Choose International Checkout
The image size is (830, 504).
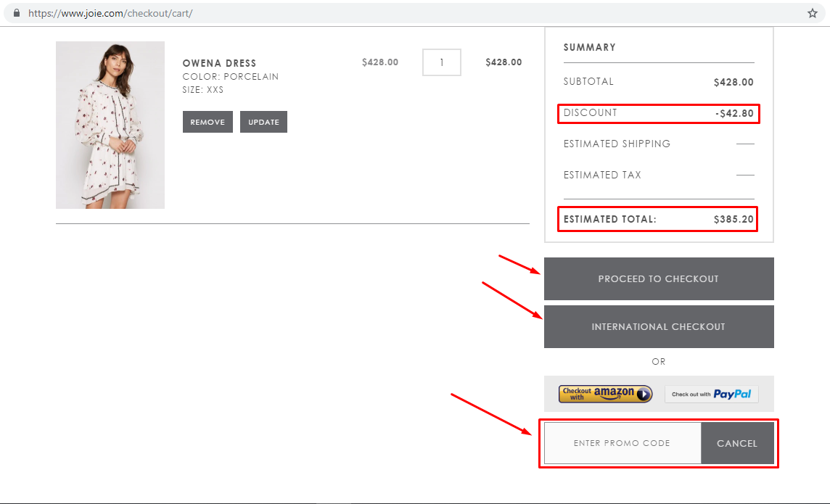[x=659, y=326]
